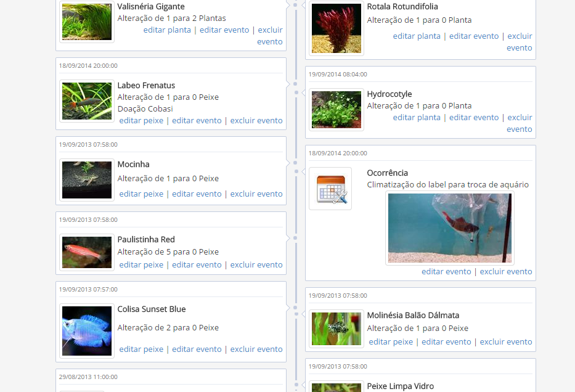This screenshot has height=392, width=575.
Task: Click the 19/09/2014 08:04:00 date header
Action: pos(338,75)
